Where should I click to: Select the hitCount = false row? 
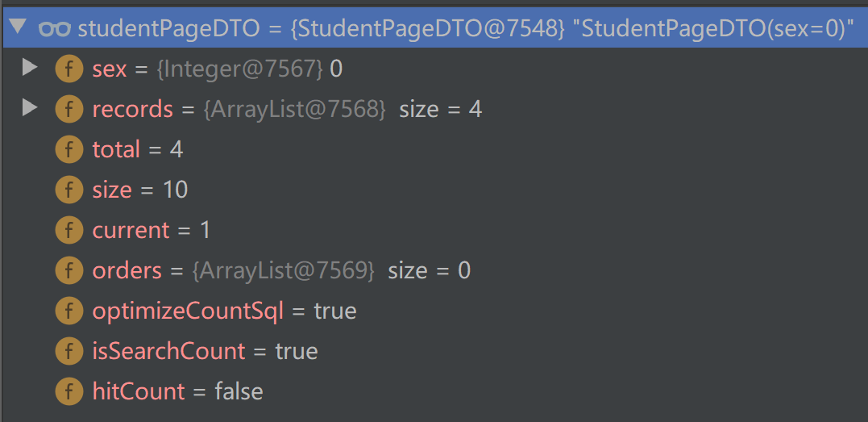point(434,392)
